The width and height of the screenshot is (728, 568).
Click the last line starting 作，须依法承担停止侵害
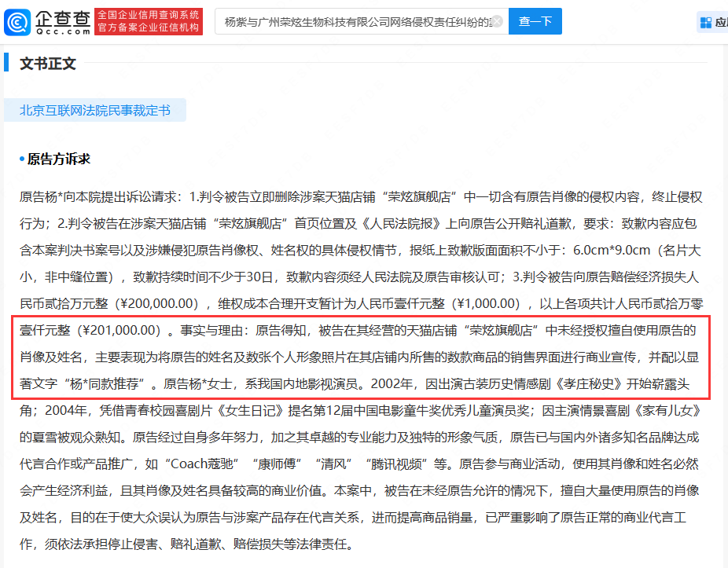(x=186, y=544)
